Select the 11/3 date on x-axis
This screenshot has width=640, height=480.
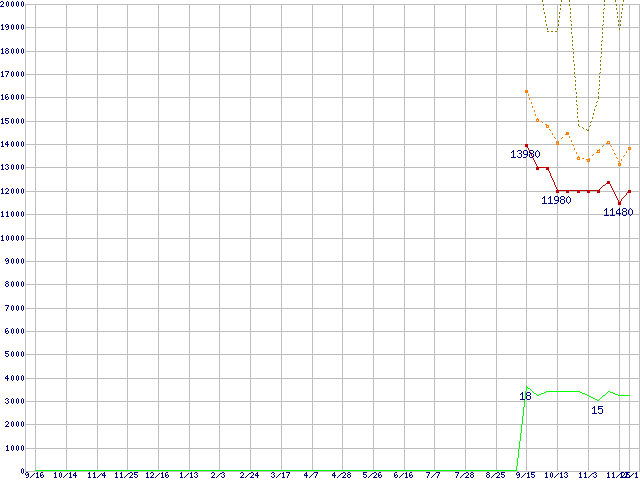[588, 475]
